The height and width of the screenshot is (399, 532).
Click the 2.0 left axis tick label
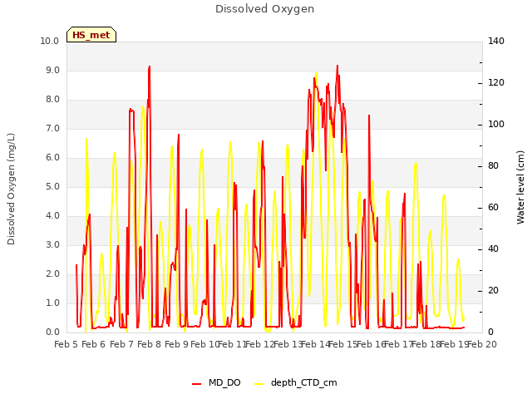(x=52, y=274)
